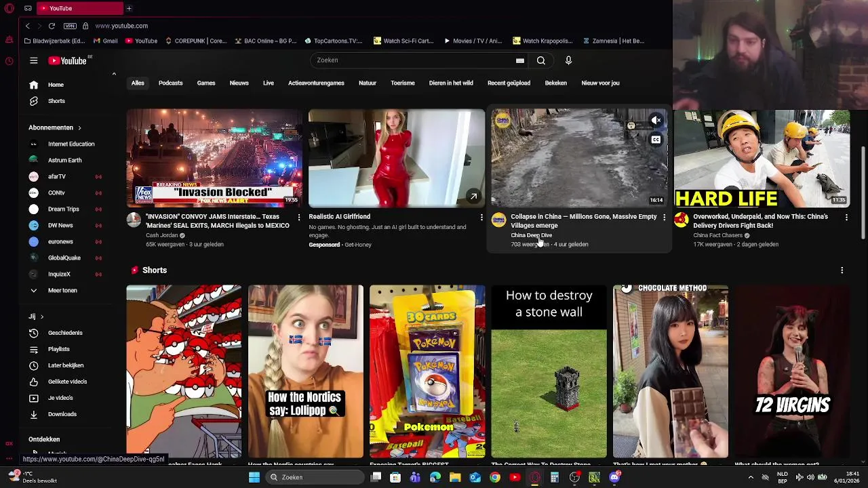The height and width of the screenshot is (488, 868).
Task: Open the How to destroy a stone wall short
Action: tap(549, 371)
